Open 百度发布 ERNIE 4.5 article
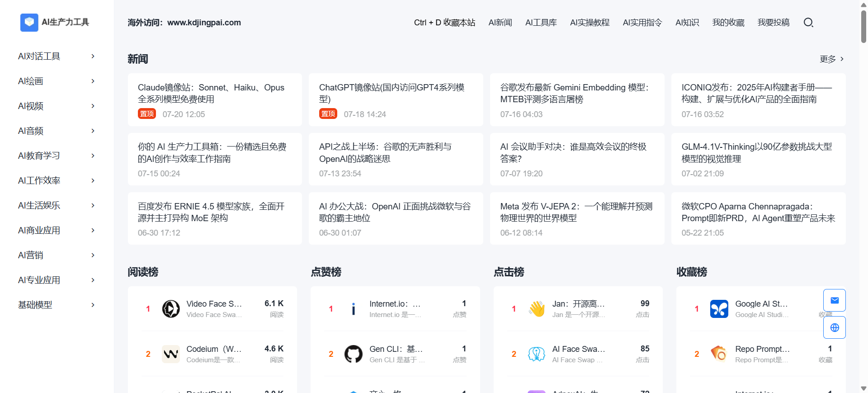The image size is (868, 393). (x=215, y=218)
